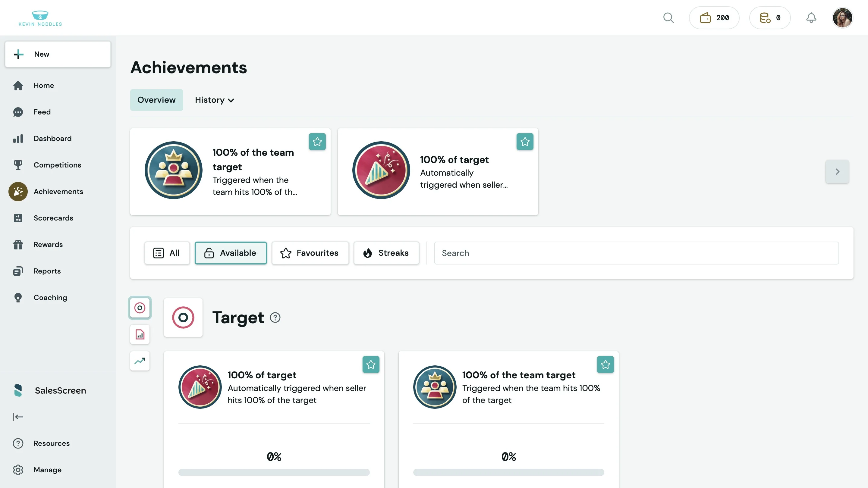Select the report chart category icon
This screenshot has height=488, width=868.
click(x=140, y=334)
